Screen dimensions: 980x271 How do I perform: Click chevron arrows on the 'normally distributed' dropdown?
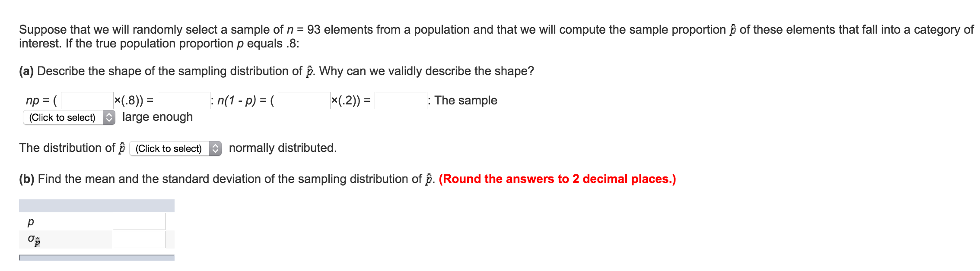215,148
